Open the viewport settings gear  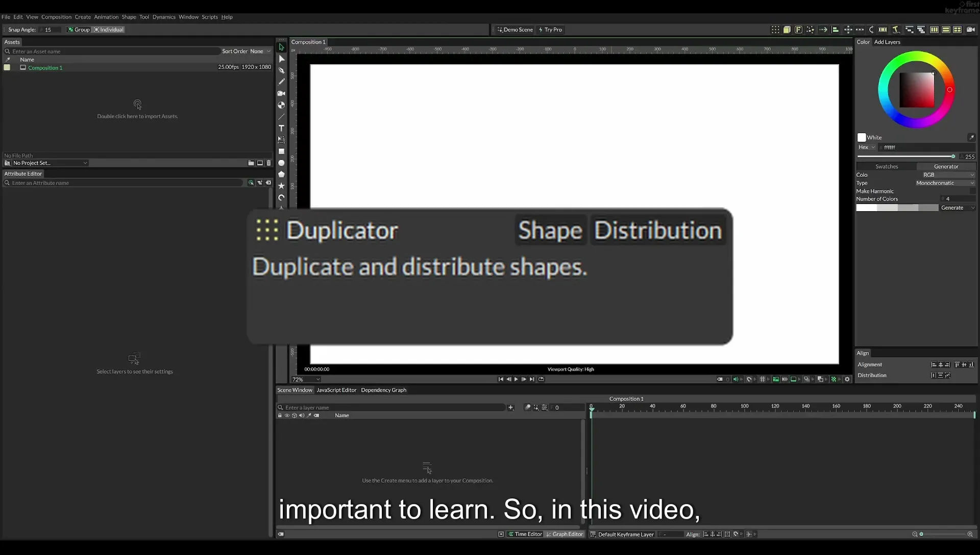point(847,380)
